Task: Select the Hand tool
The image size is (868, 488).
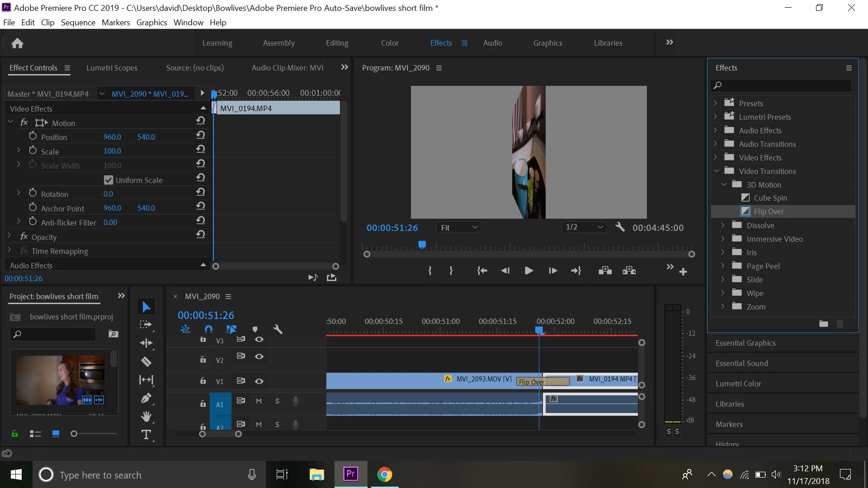Action: tap(146, 416)
